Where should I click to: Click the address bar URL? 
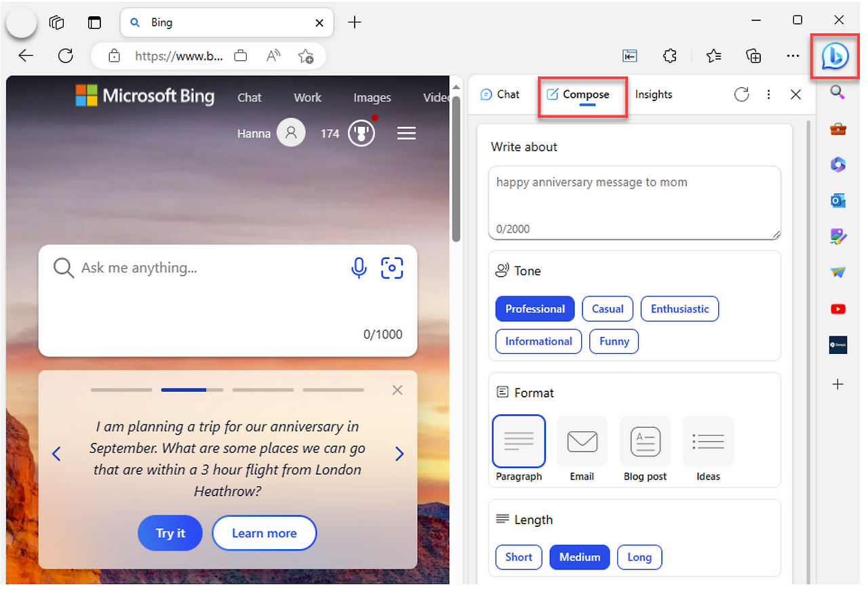pos(179,56)
